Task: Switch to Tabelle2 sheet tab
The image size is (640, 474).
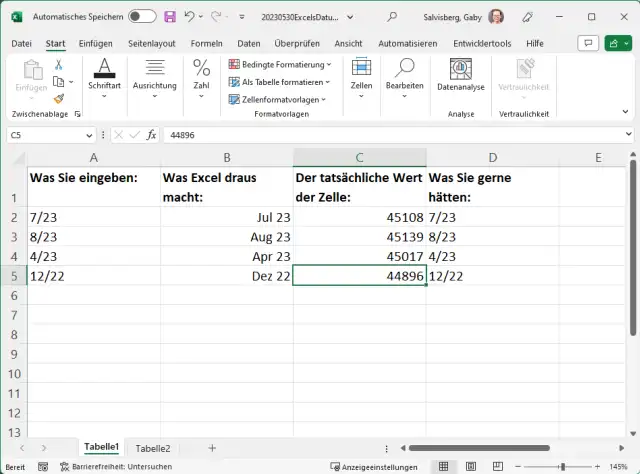Action: click(153, 449)
